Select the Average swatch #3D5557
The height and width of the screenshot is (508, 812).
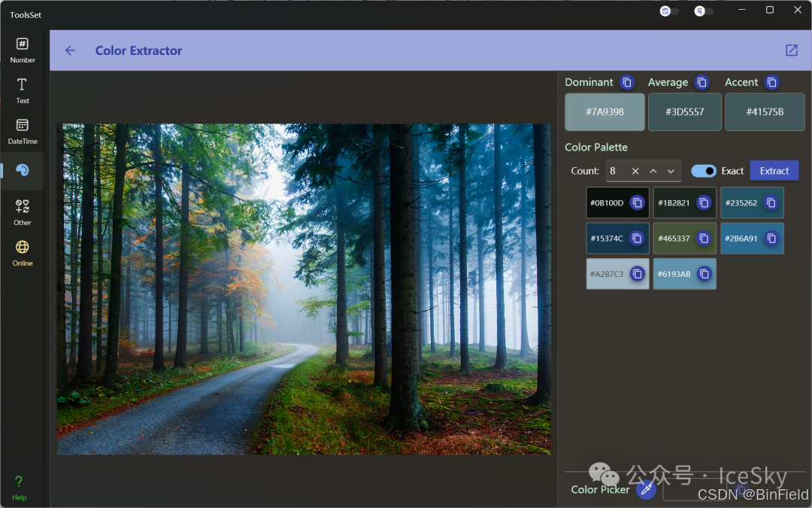(x=685, y=112)
